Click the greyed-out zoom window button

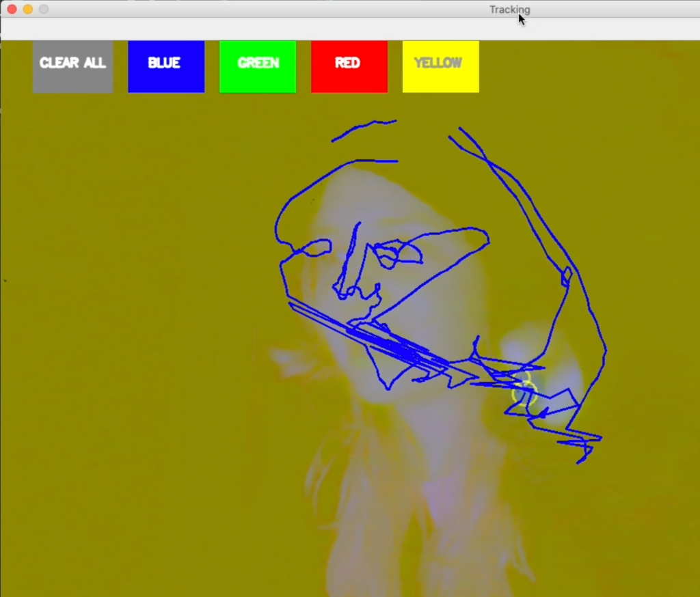pyautogui.click(x=44, y=10)
